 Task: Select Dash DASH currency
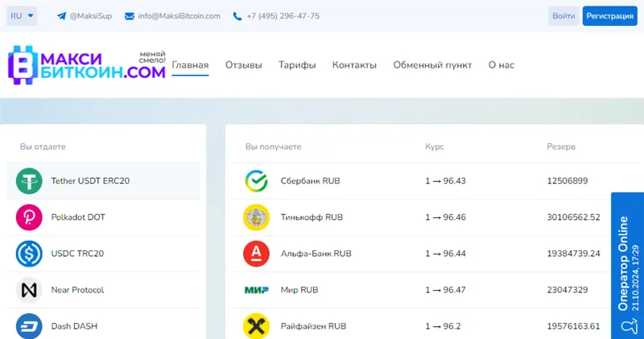click(x=103, y=325)
